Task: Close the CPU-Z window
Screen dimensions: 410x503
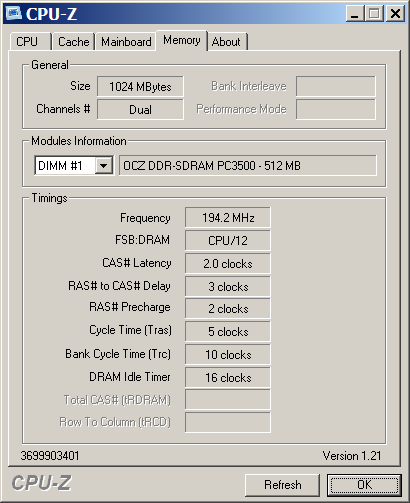Action: [x=395, y=14]
